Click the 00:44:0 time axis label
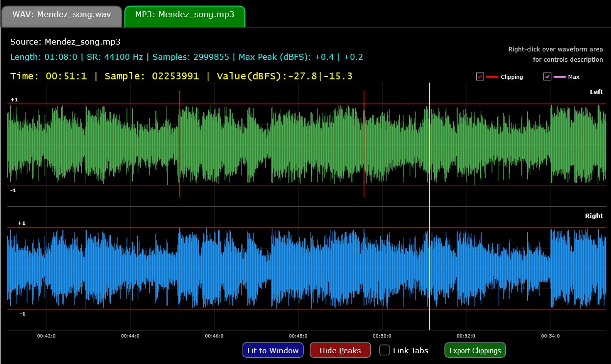The image size is (611, 364). pyautogui.click(x=130, y=336)
